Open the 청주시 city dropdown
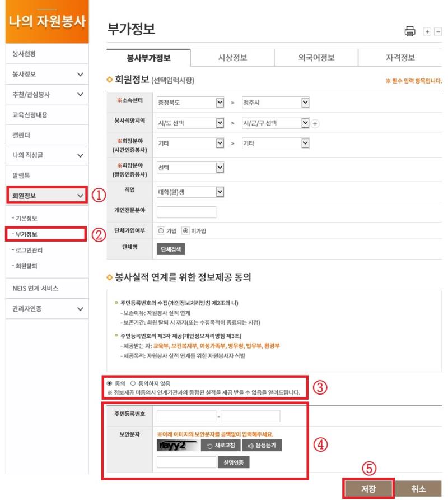 pyautogui.click(x=276, y=103)
